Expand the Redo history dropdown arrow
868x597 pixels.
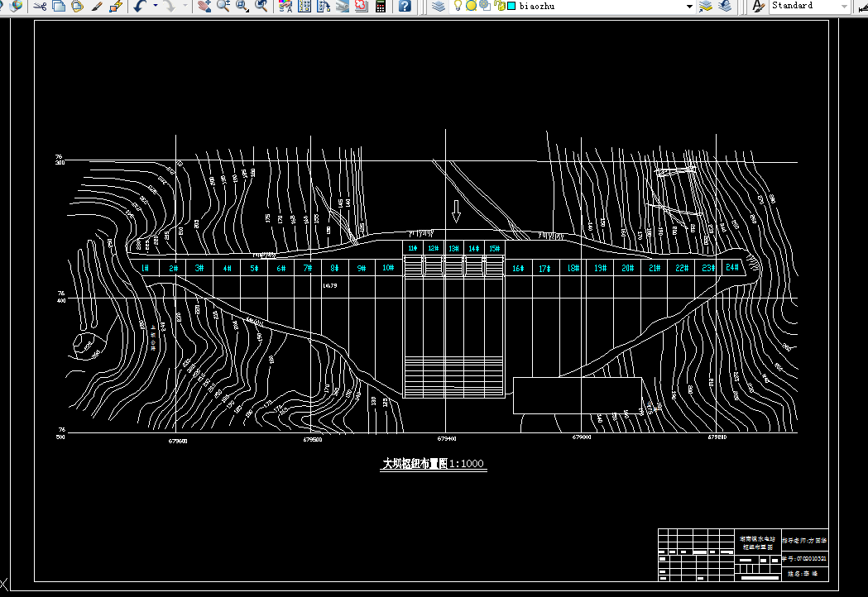click(x=185, y=6)
